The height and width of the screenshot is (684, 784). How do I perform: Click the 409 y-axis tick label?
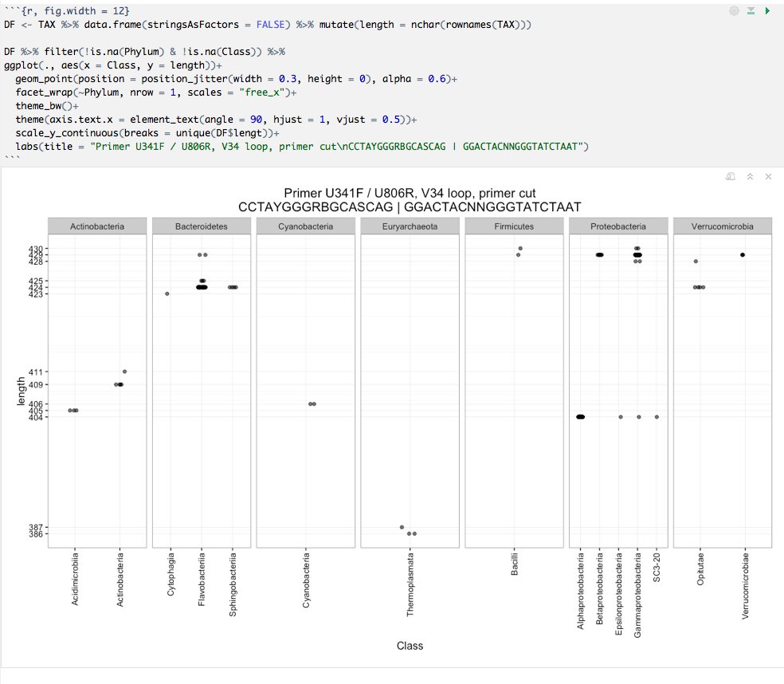[x=36, y=385]
